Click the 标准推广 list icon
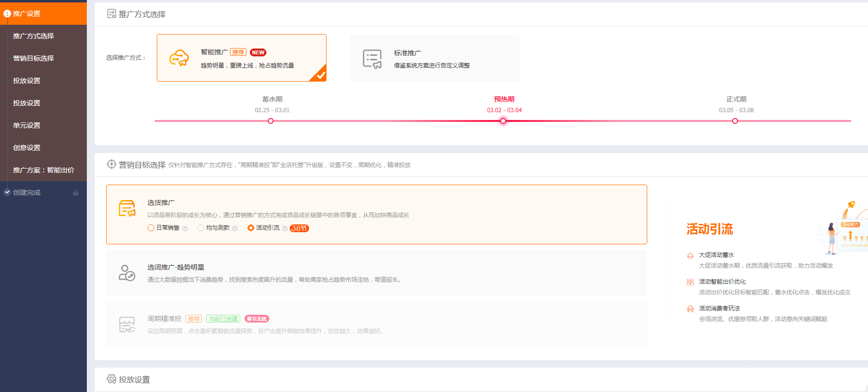The image size is (868, 392). pos(372,59)
